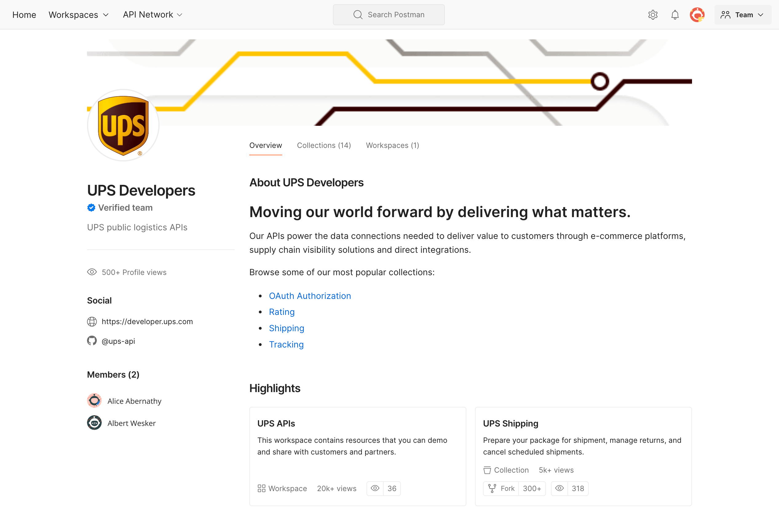Viewport: 779px width, 532px height.
Task: Expand the Team dropdown menu
Action: click(742, 14)
